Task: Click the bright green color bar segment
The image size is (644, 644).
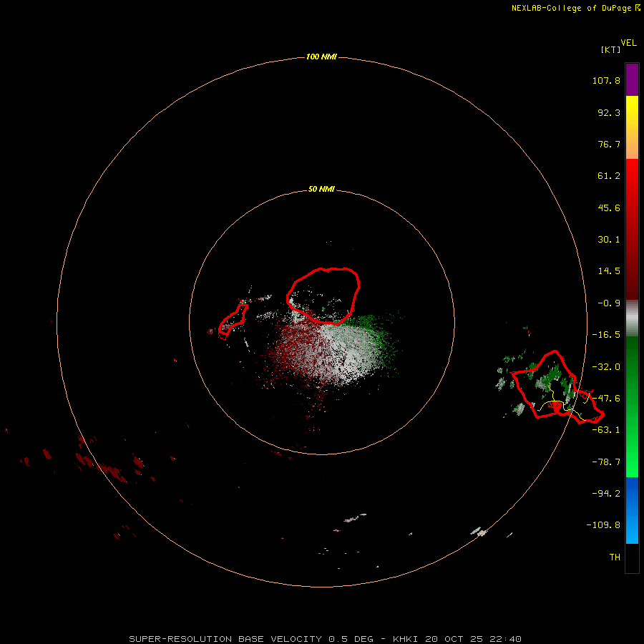Action: (632, 406)
